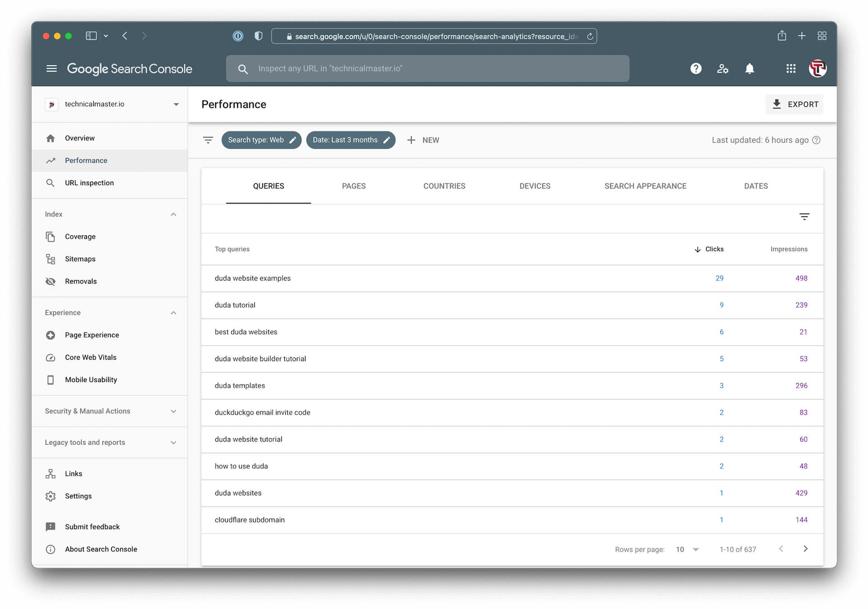Add NEW filter

(x=423, y=140)
